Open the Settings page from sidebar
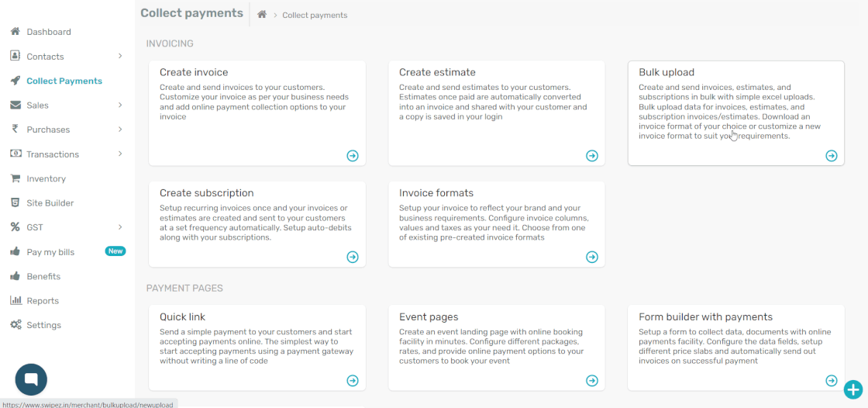The height and width of the screenshot is (408, 868). click(x=43, y=325)
